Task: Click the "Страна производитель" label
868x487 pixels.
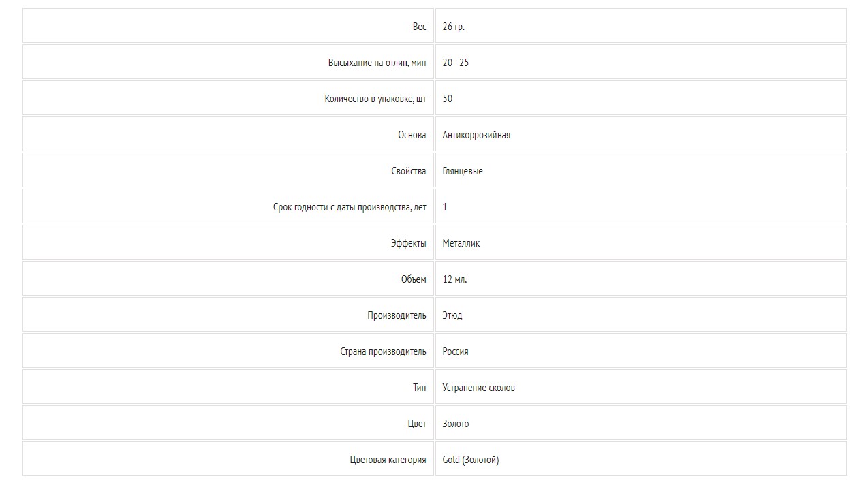Action: tap(383, 351)
